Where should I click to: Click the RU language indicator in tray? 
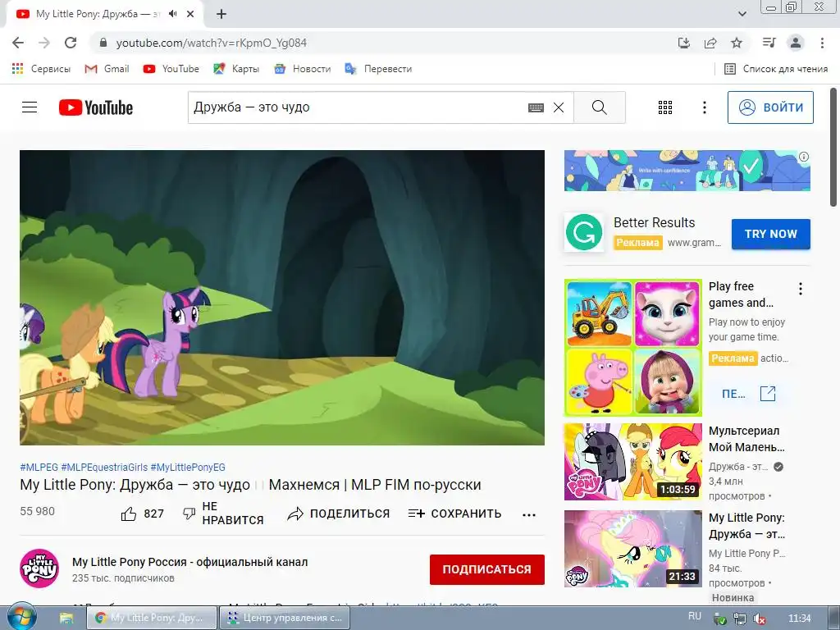695,616
